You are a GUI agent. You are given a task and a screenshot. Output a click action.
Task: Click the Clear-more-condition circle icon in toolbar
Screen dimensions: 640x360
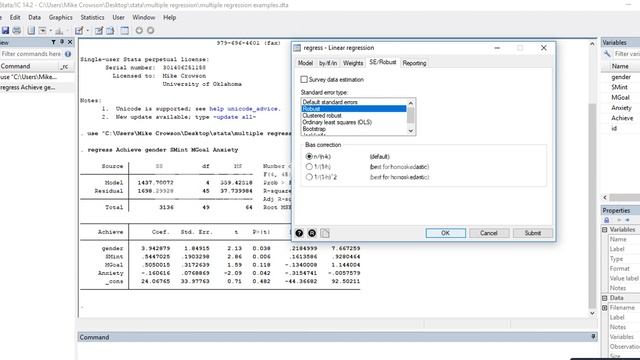(x=139, y=31)
